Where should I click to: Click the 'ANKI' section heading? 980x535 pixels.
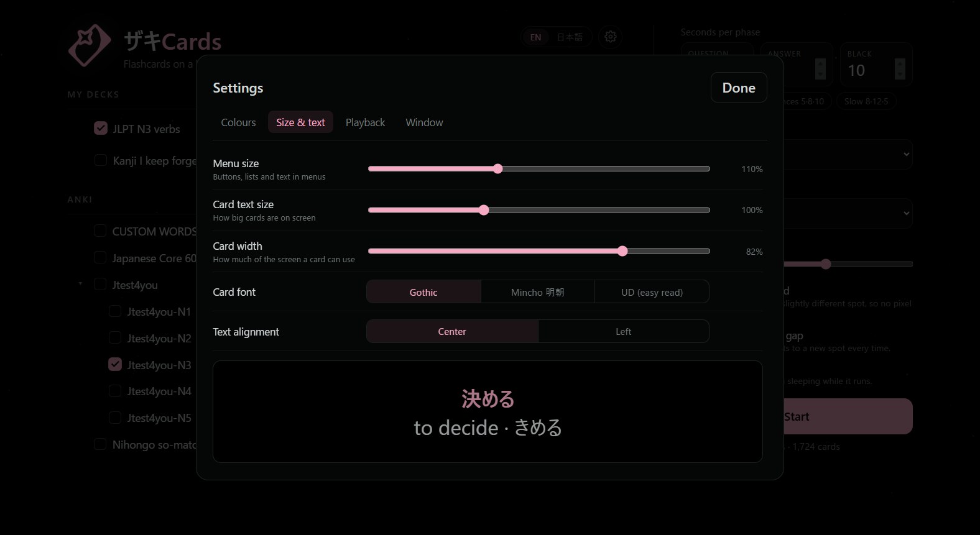pyautogui.click(x=80, y=199)
